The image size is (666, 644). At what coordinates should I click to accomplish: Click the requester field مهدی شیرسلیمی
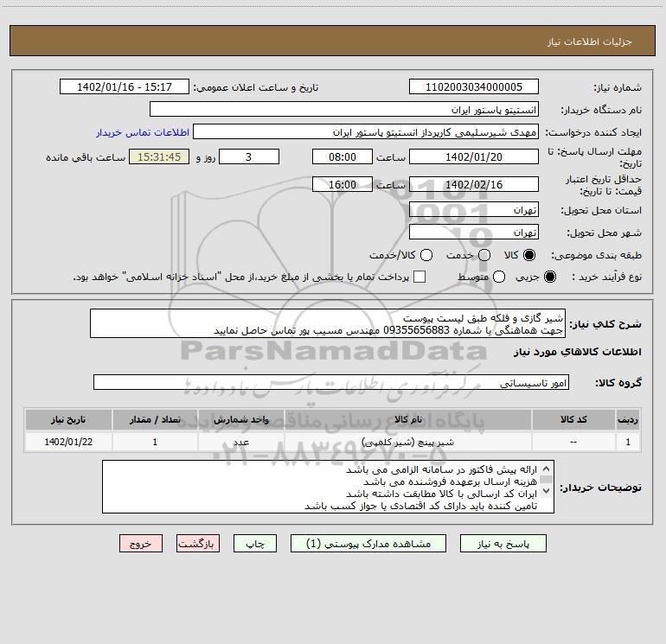(x=366, y=132)
